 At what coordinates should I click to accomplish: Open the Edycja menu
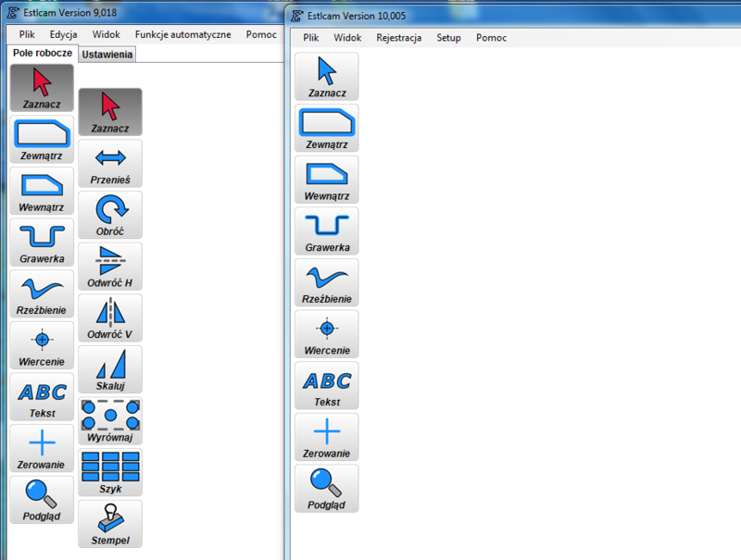coord(63,34)
